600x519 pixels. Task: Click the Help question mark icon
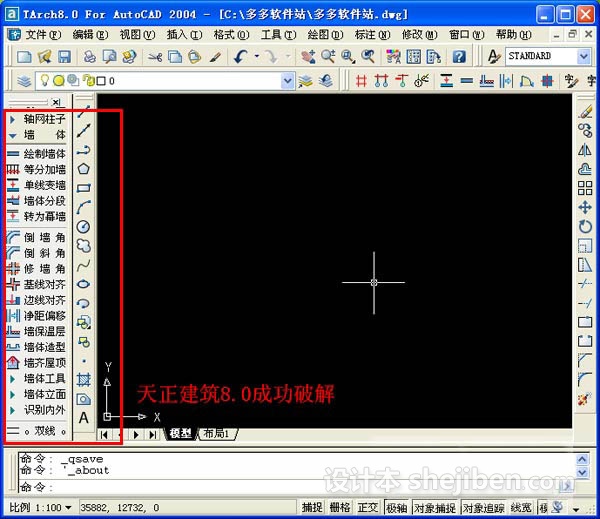pos(459,57)
